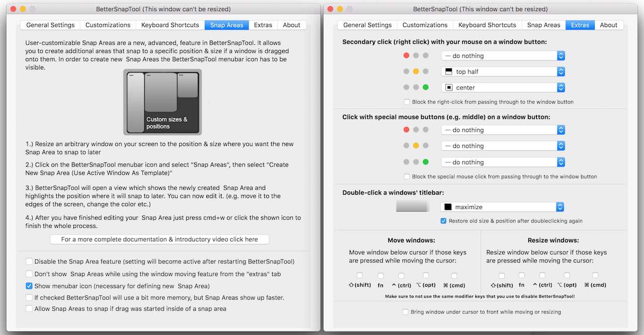
Task: Click yellow button icon in special mouse section
Action: (x=416, y=146)
